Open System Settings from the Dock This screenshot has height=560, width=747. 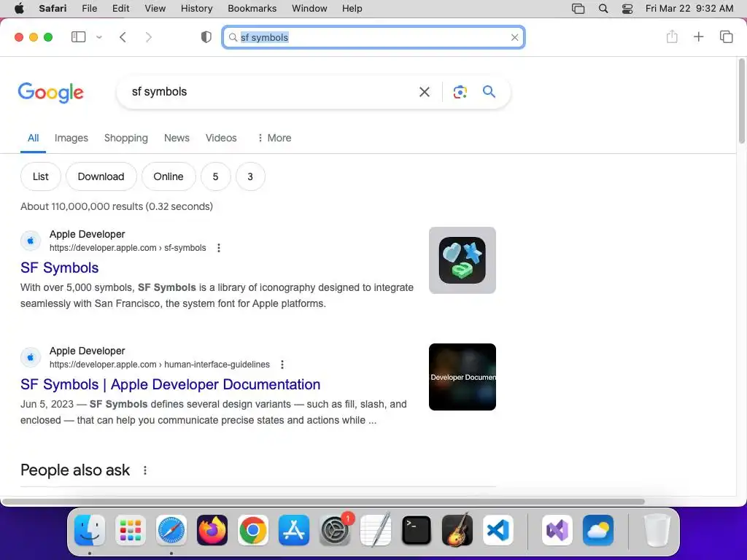coord(335,530)
